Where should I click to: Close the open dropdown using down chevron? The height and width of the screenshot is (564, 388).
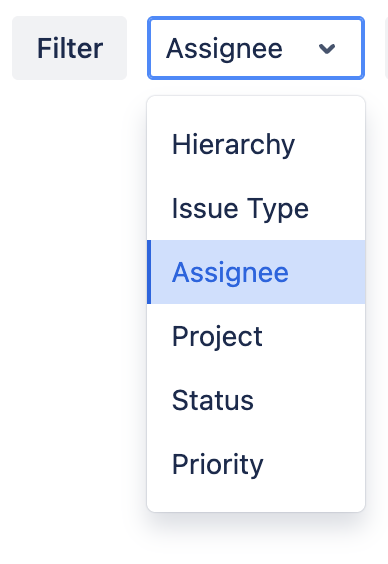(327, 48)
